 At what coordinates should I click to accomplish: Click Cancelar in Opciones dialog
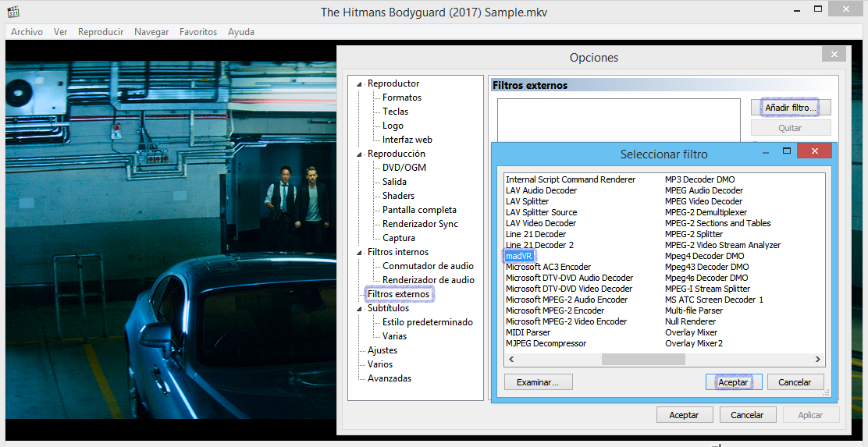click(747, 415)
